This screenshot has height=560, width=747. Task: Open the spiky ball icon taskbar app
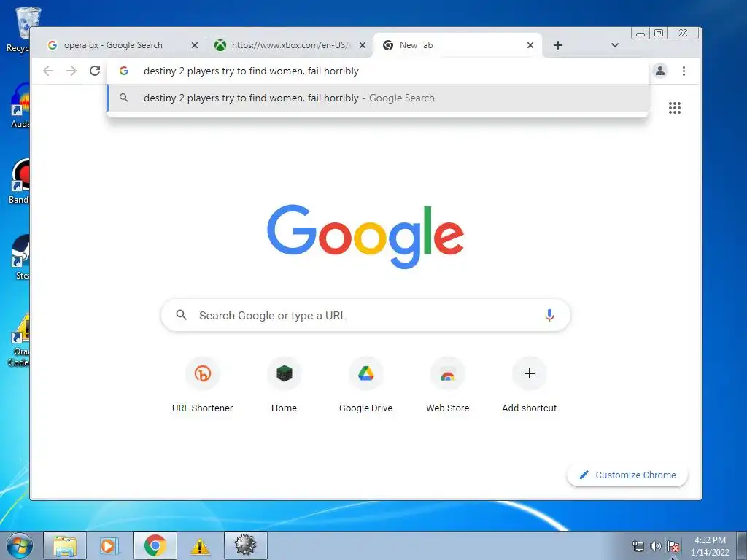pyautogui.click(x=245, y=545)
